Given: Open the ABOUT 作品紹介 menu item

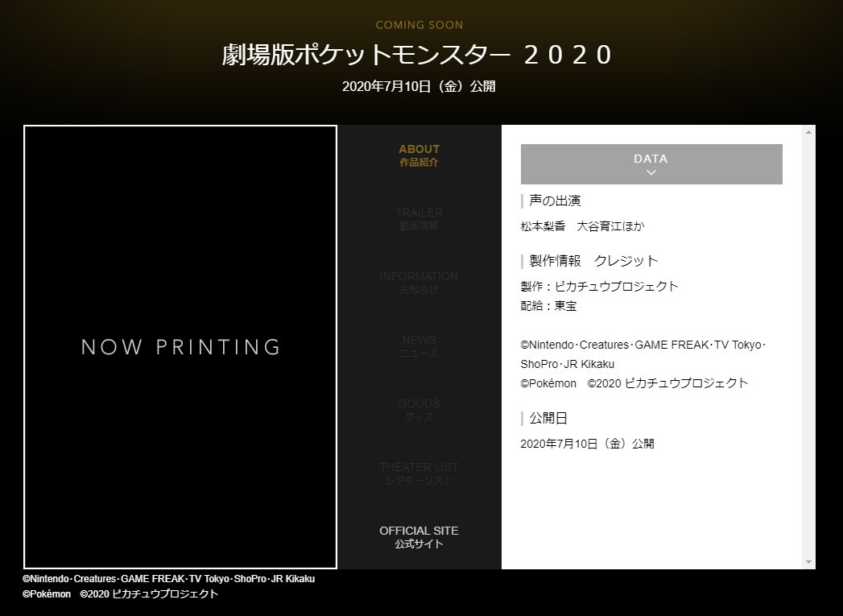Looking at the screenshot, I should coord(419,155).
